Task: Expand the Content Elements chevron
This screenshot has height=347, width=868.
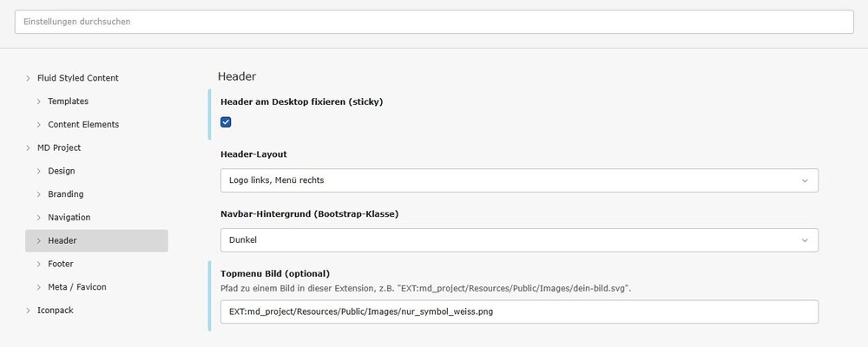Action: [38, 125]
